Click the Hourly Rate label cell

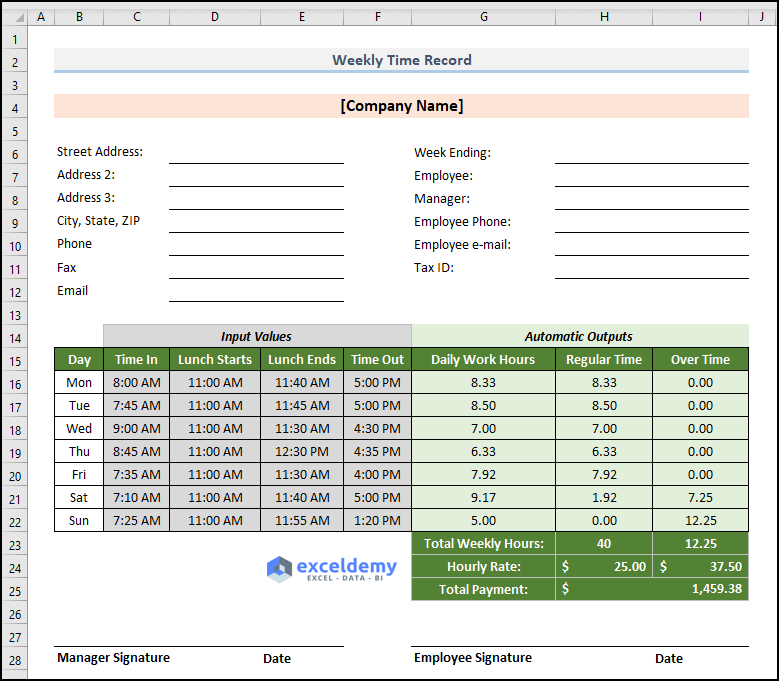pos(483,566)
